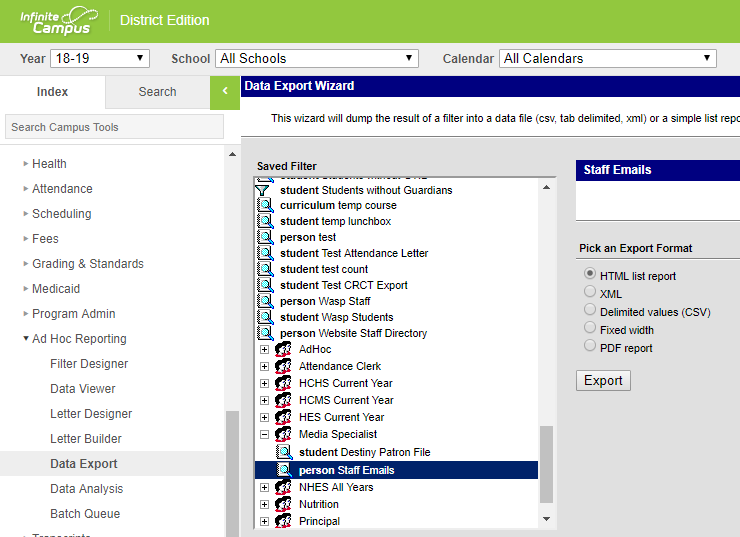Select Delimited values (CSV) option

[x=590, y=310]
